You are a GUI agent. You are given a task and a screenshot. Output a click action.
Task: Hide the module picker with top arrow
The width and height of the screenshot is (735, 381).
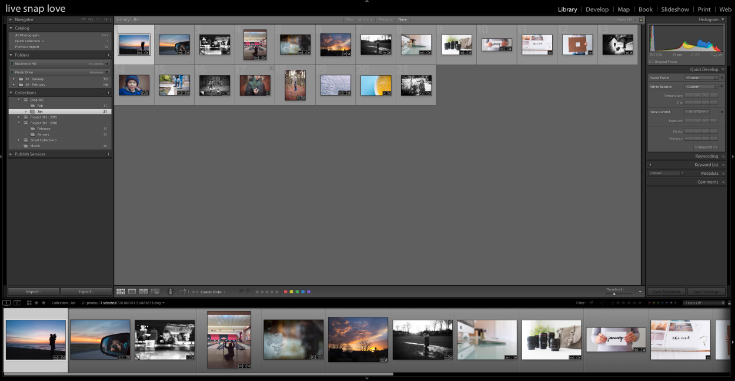[367, 1]
